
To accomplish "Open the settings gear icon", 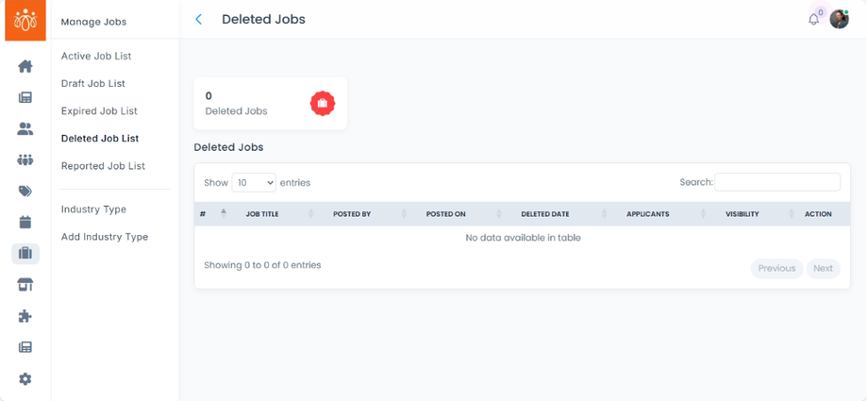I will [25, 378].
